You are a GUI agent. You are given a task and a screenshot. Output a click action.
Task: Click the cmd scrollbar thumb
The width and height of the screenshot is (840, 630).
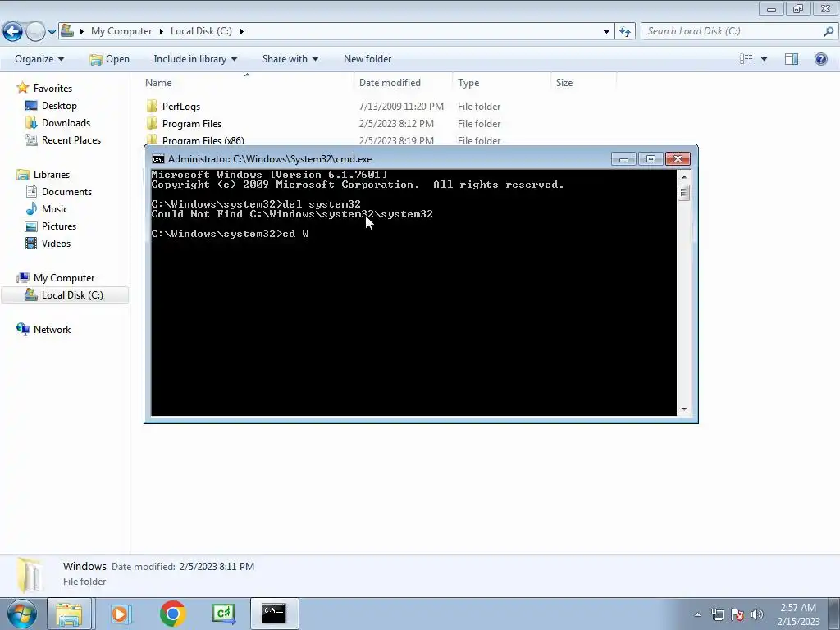pos(683,192)
